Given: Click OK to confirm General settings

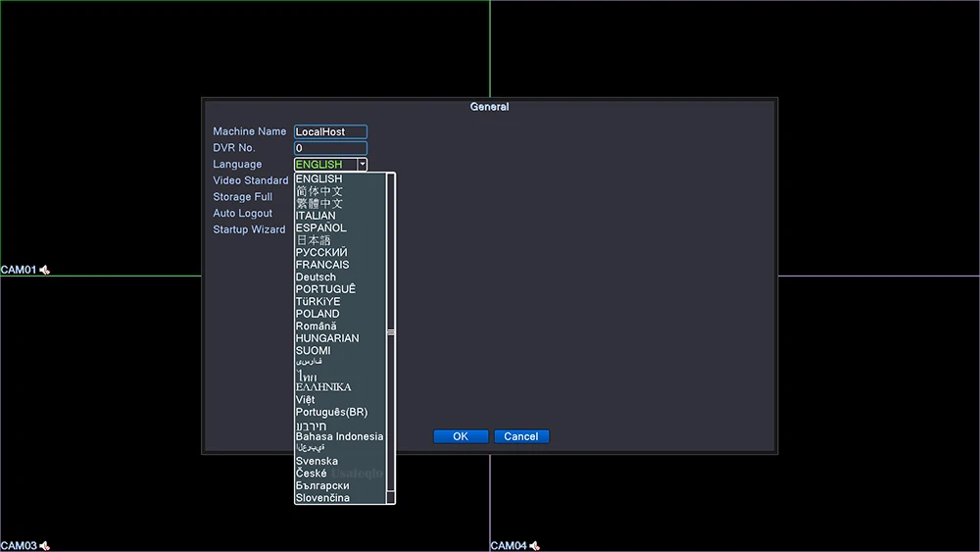Looking at the screenshot, I should pyautogui.click(x=461, y=436).
